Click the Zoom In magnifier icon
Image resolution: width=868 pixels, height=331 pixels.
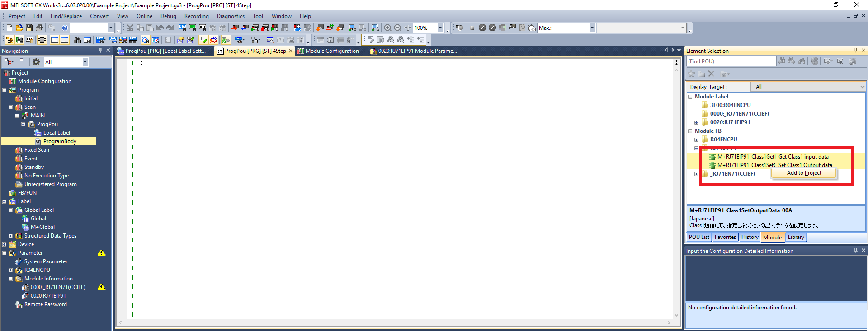click(387, 28)
